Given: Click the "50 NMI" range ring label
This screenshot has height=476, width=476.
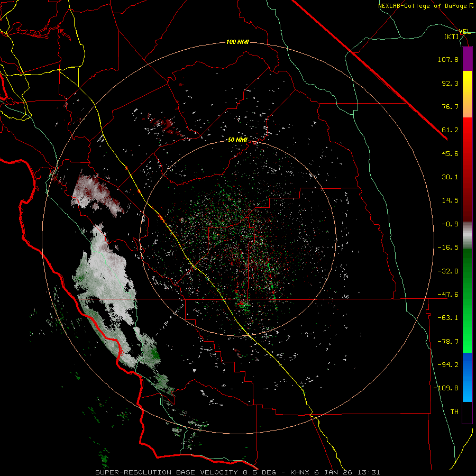Looking at the screenshot, I should click(x=237, y=140).
